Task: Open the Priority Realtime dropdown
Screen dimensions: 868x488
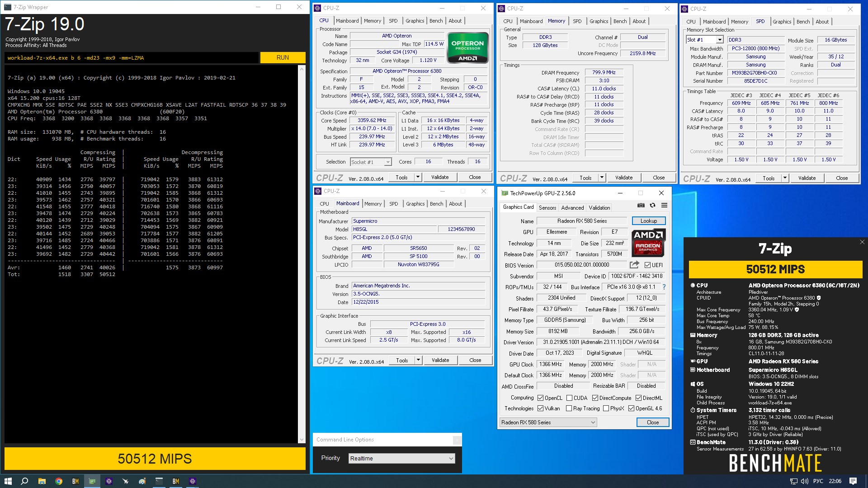Action: click(401, 458)
